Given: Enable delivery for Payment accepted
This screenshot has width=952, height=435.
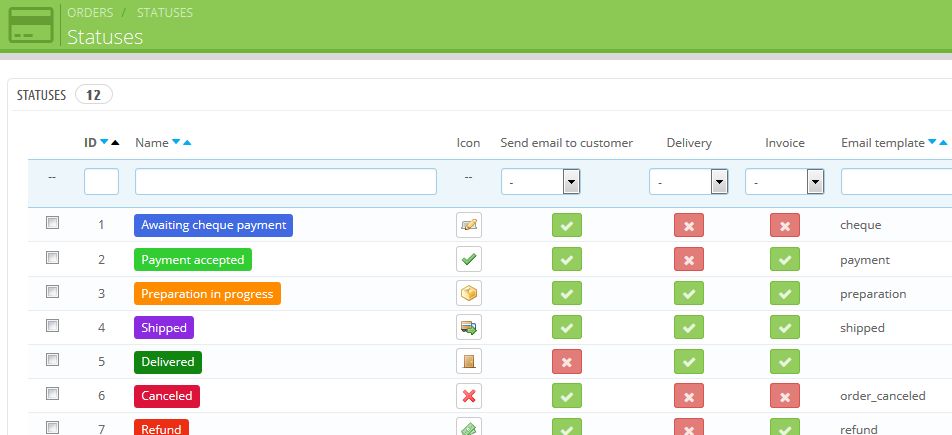Looking at the screenshot, I should (688, 259).
